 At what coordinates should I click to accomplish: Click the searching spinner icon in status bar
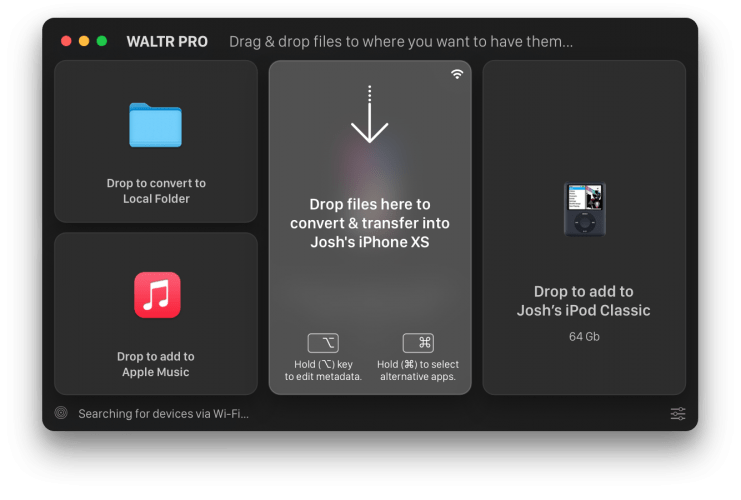(x=61, y=413)
